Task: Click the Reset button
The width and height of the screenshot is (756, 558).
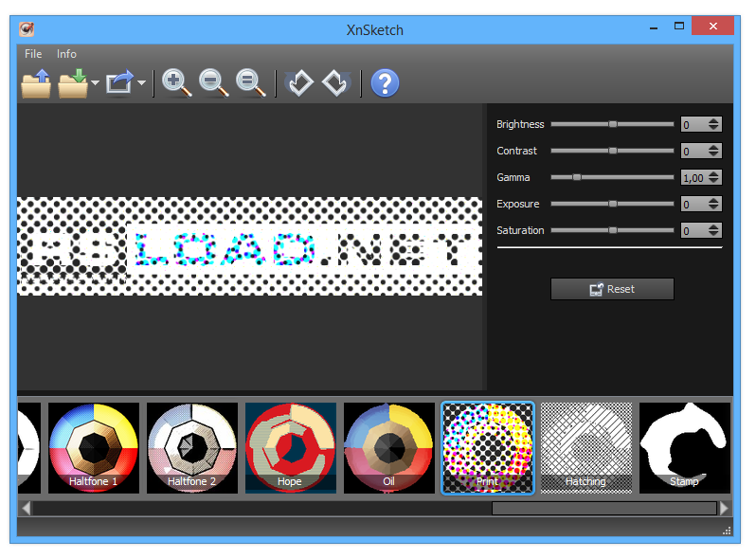Action: pyautogui.click(x=612, y=289)
